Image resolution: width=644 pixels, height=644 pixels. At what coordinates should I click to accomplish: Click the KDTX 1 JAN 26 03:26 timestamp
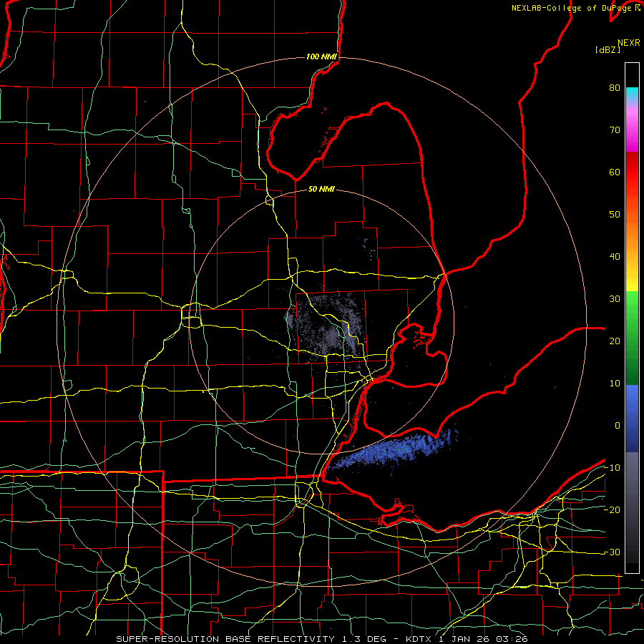[x=467, y=639]
